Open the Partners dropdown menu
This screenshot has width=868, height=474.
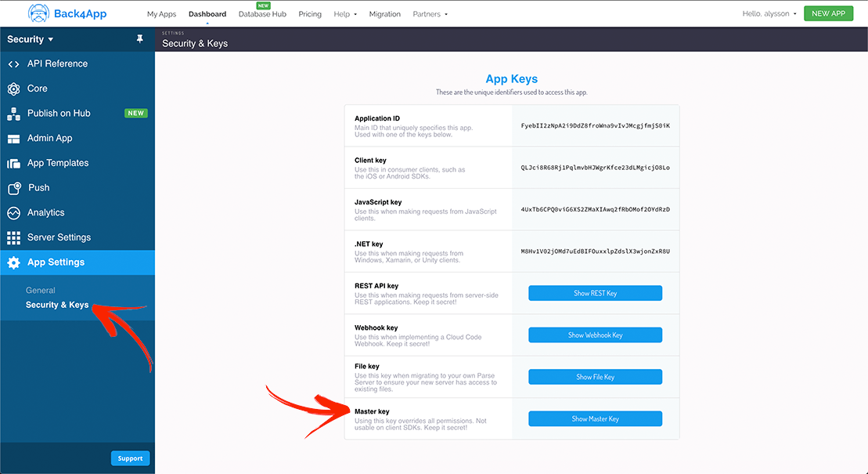430,14
